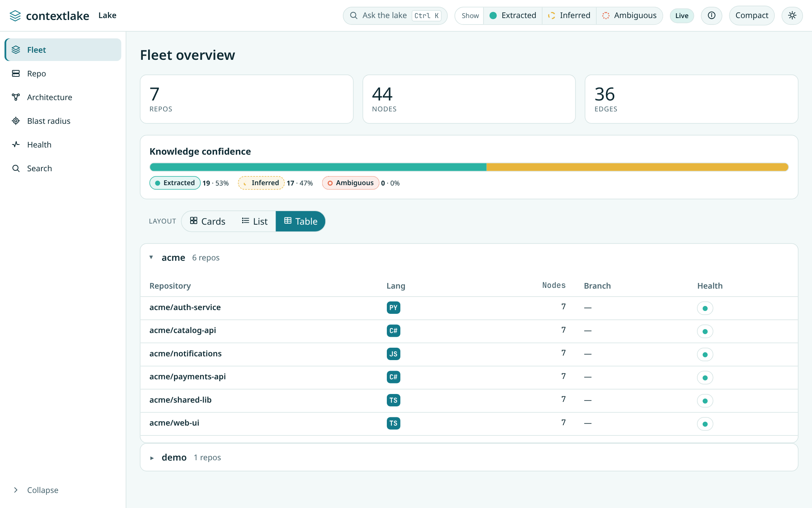Open acme/catalog-api repository
The height and width of the screenshot is (508, 812).
(x=183, y=330)
